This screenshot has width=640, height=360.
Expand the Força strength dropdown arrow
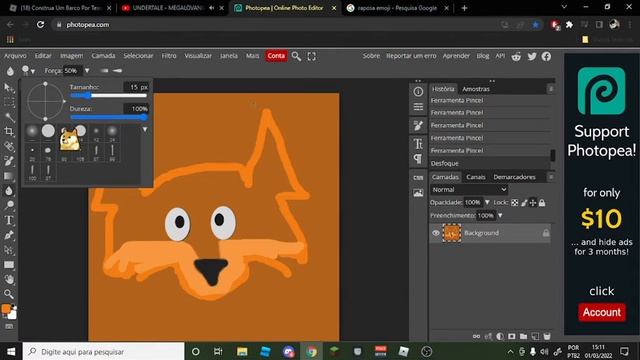pos(87,71)
